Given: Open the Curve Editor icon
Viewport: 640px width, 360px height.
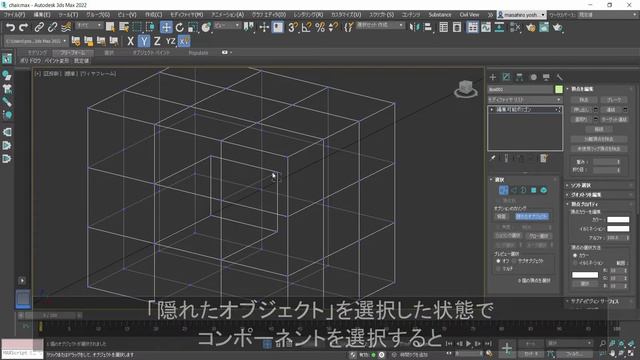Looking at the screenshot, I should 486,27.
